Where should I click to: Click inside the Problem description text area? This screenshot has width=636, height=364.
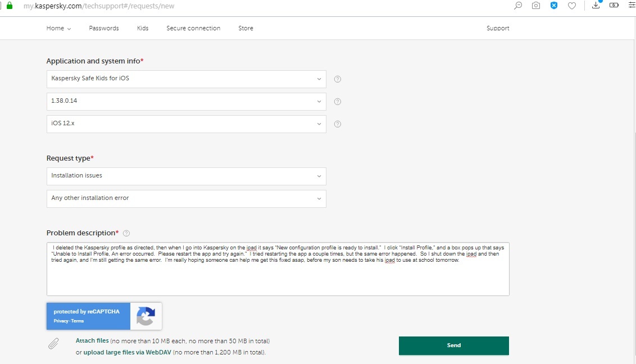tap(278, 269)
